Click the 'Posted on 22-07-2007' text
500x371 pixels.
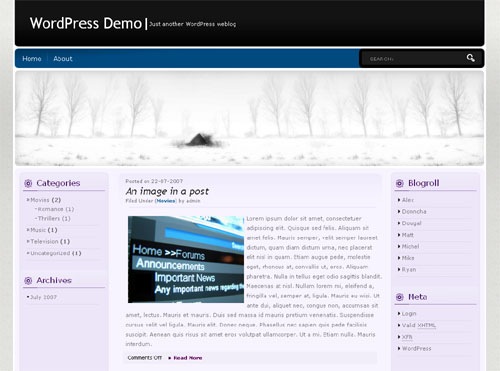click(x=154, y=181)
